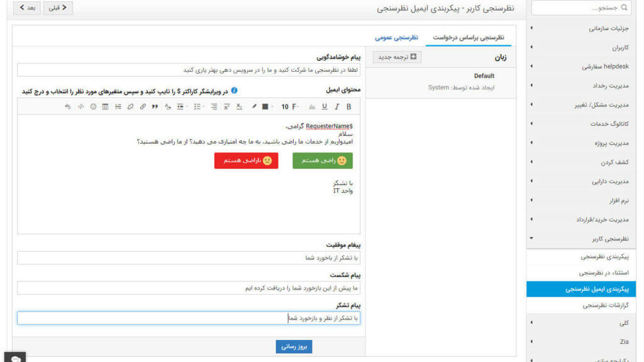644x362 pixels.
Task: Apply strikethrough in editor toolbar
Action: point(312,106)
